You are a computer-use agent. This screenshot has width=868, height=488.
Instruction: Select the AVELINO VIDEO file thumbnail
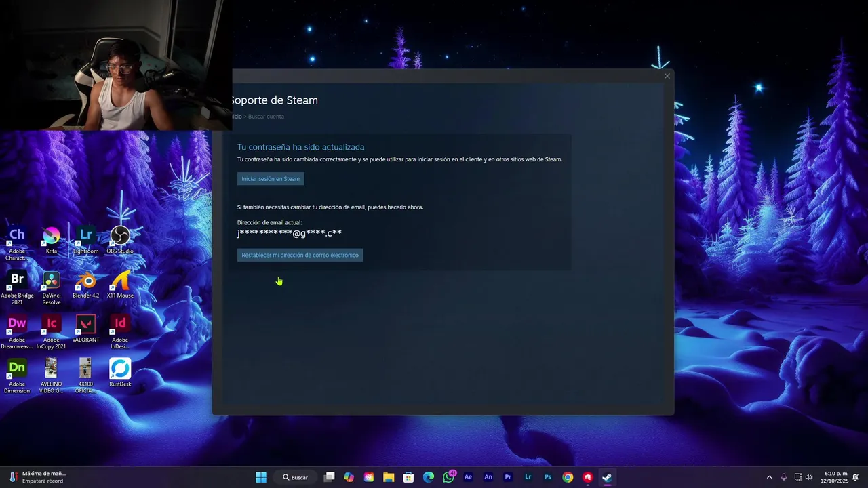tap(52, 376)
